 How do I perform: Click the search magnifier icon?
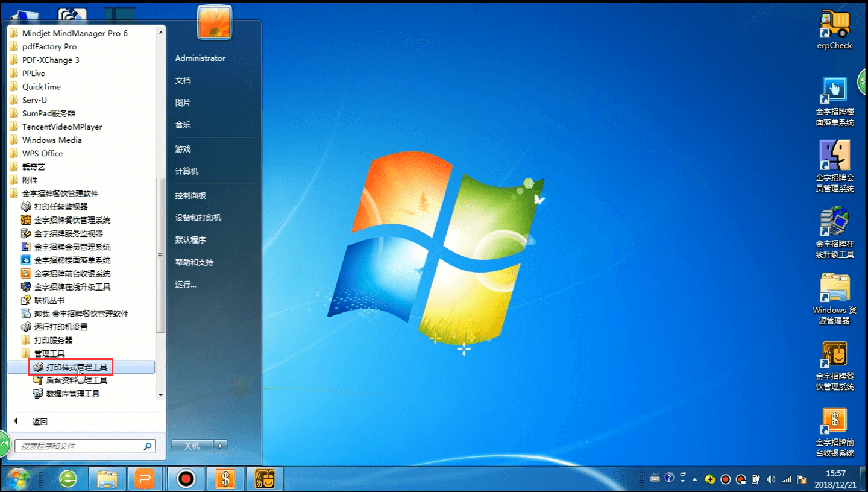pos(147,446)
